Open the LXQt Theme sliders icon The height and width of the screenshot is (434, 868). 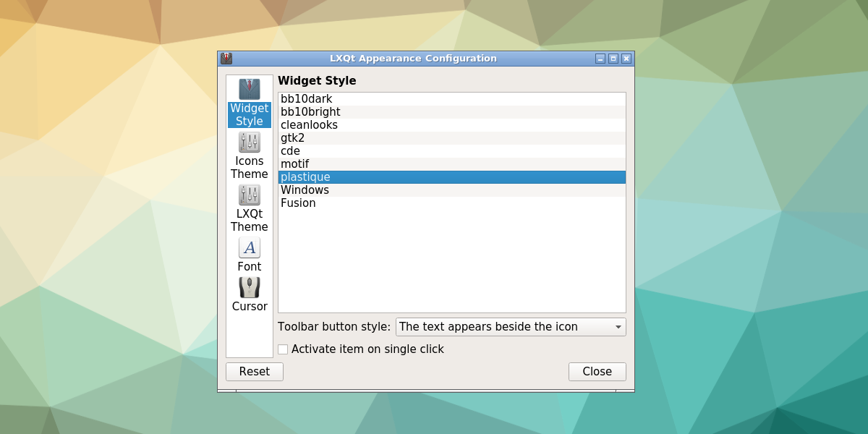click(x=250, y=195)
